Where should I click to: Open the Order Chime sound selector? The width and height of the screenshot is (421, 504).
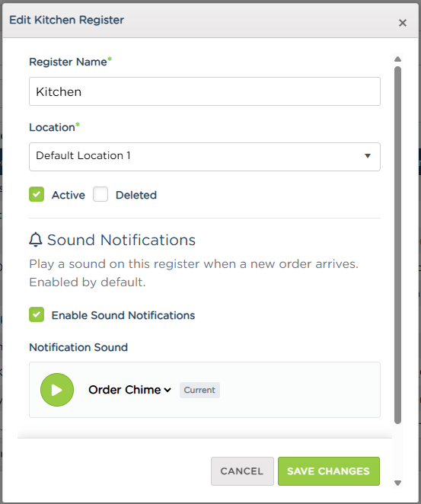[129, 390]
